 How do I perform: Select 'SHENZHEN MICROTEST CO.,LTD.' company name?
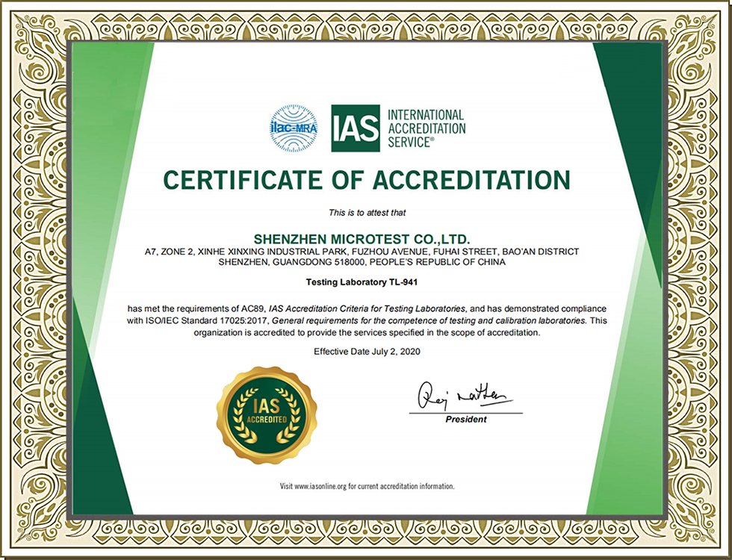point(362,240)
